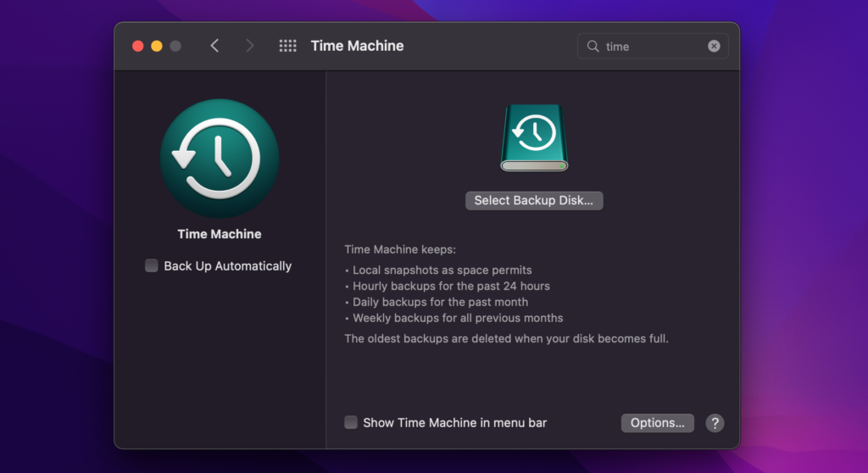Click the large Time Machine clock icon
Image resolution: width=868 pixels, height=473 pixels.
coord(220,159)
